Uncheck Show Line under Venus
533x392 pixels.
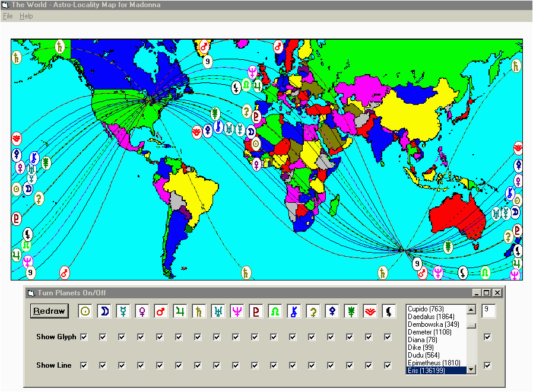pyautogui.click(x=141, y=365)
